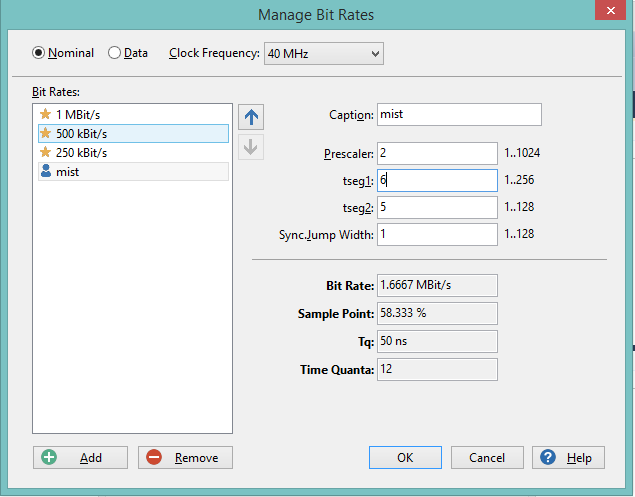Image resolution: width=635 pixels, height=497 pixels.
Task: Click the greyed move-down arrow icon
Action: coord(252,146)
